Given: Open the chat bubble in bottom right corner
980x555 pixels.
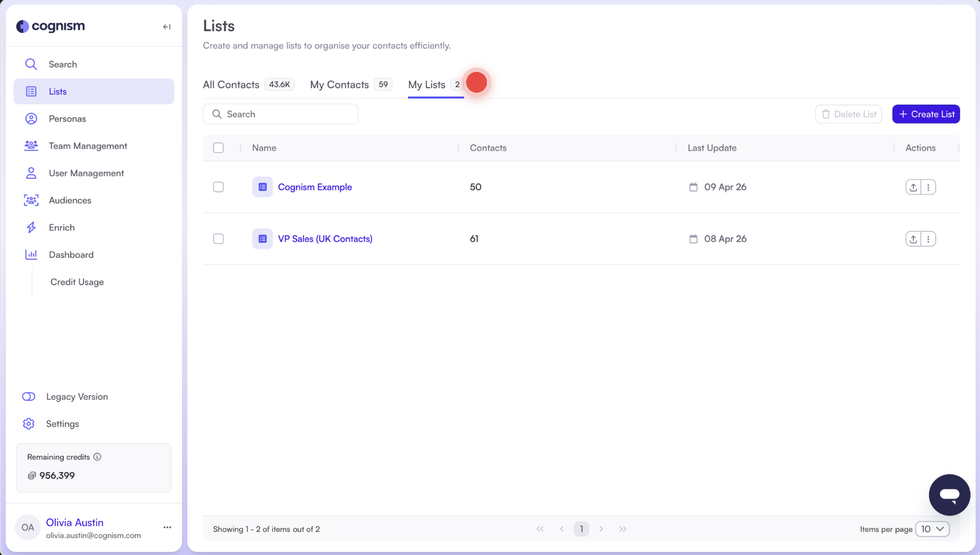Looking at the screenshot, I should [x=950, y=495].
